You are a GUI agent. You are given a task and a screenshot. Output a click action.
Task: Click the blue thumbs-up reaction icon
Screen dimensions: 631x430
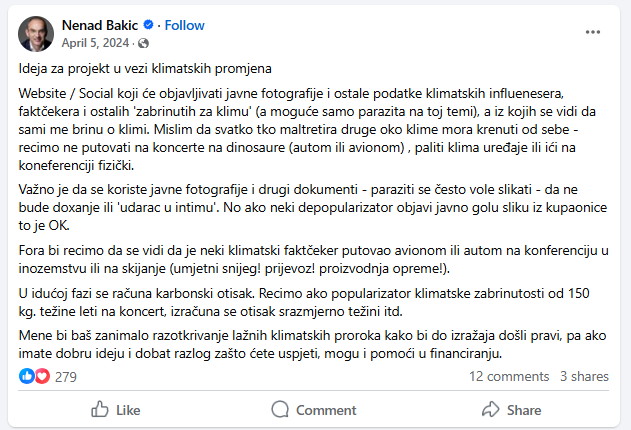point(27,376)
